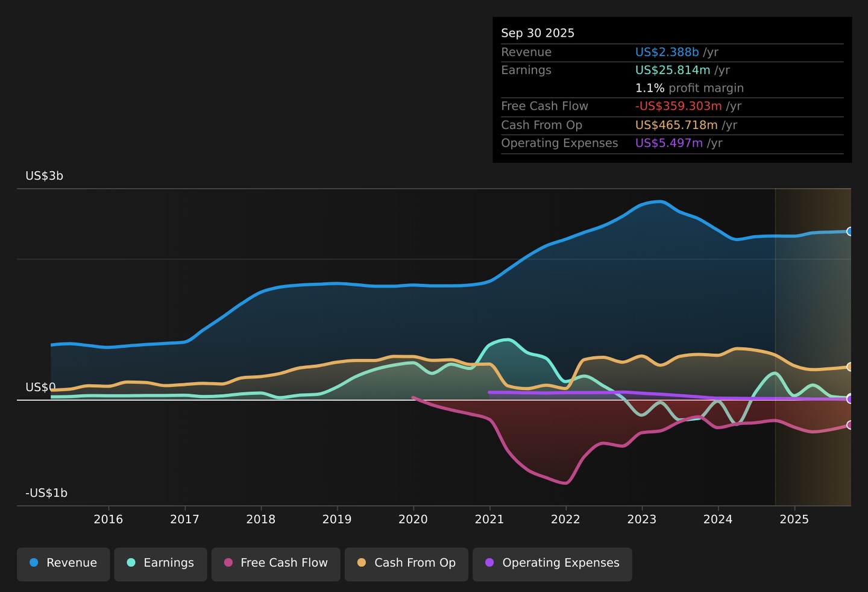Select the 2020 x-axis label

[x=414, y=519]
